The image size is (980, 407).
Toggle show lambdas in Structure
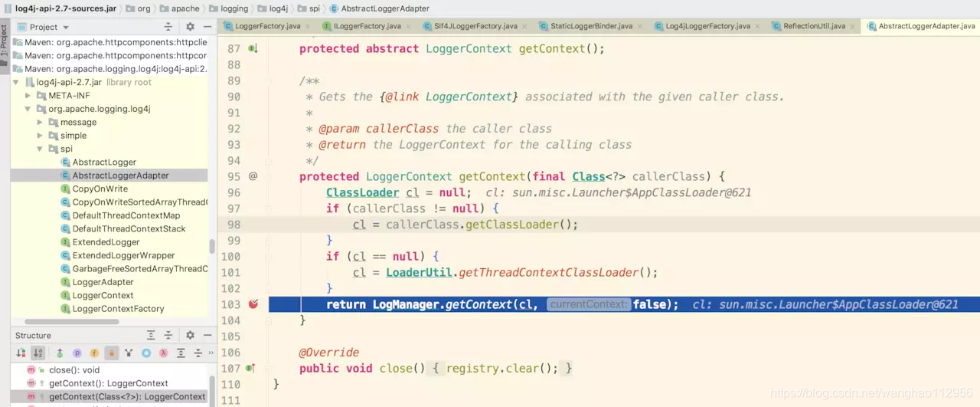click(164, 353)
